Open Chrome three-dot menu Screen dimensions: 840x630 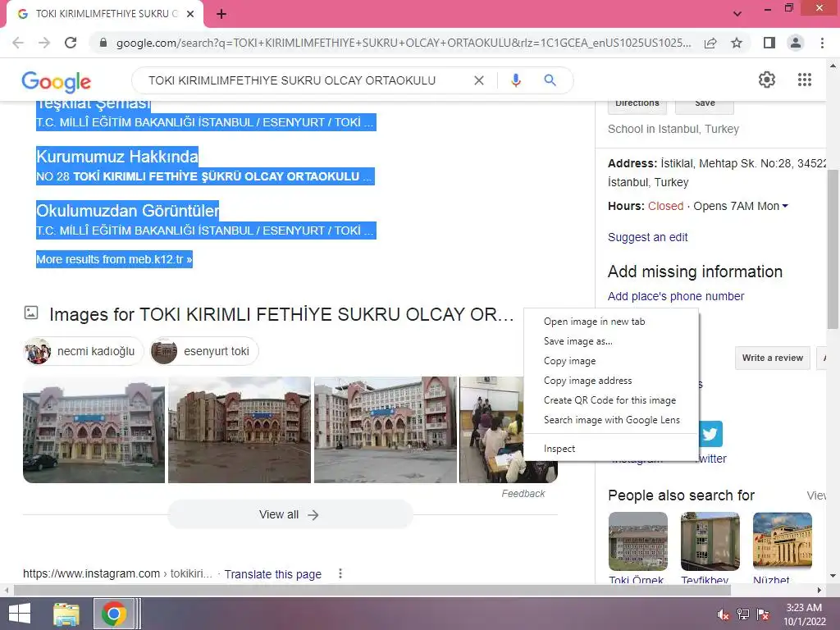822,43
